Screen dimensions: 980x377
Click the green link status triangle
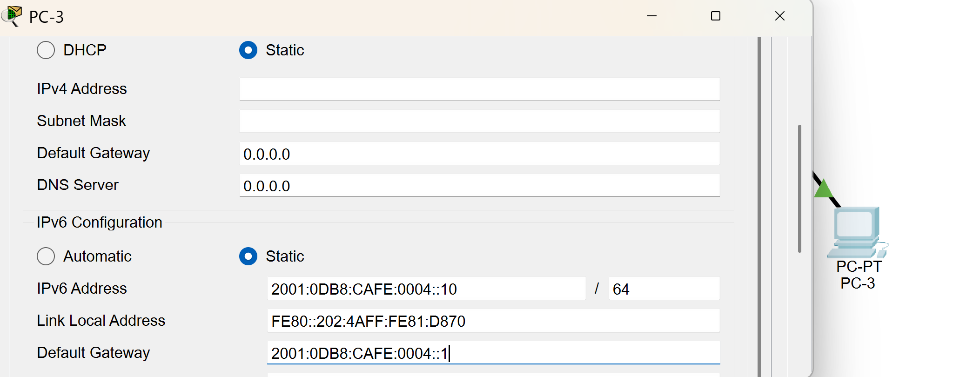(823, 188)
